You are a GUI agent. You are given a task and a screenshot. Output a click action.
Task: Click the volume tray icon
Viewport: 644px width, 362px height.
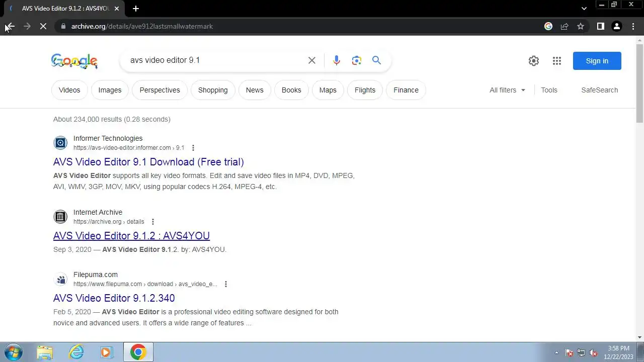point(594,352)
